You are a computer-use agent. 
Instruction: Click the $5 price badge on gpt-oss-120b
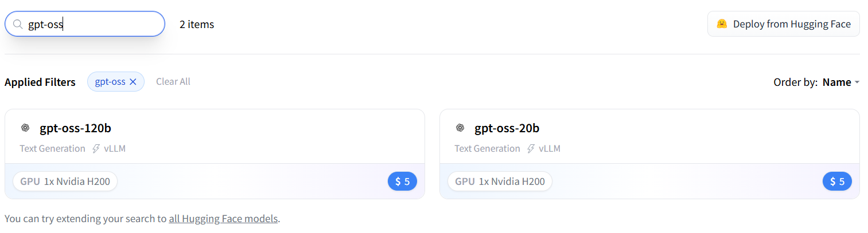[402, 181]
